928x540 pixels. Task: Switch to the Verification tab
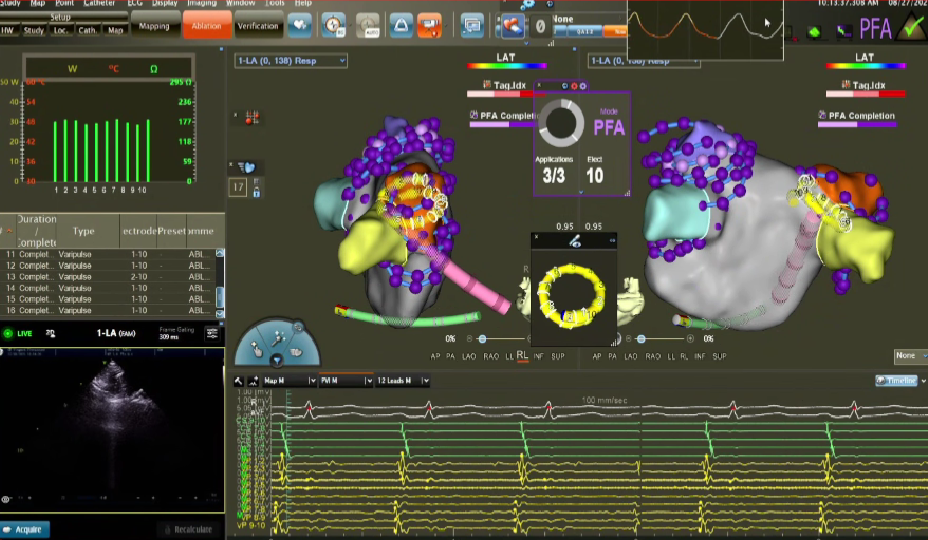(x=258, y=26)
